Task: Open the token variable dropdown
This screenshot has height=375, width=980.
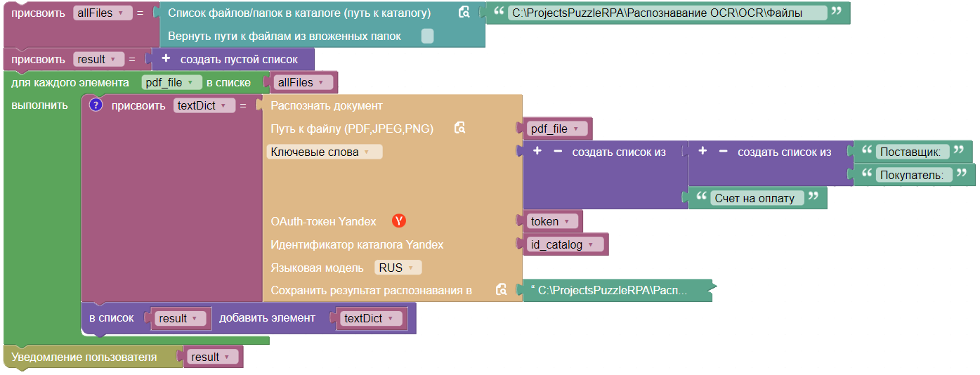Action: pyautogui.click(x=553, y=221)
